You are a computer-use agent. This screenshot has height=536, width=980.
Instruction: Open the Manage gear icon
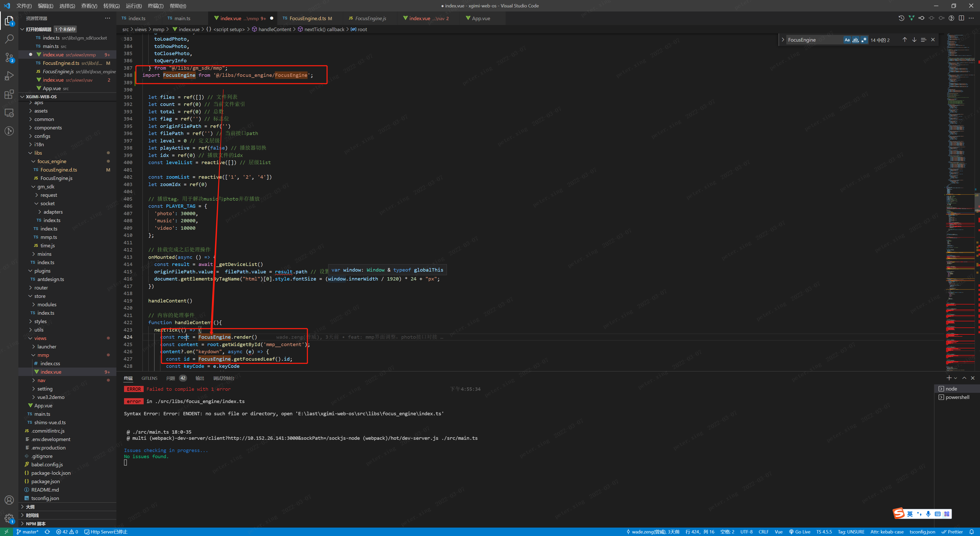pos(9,518)
